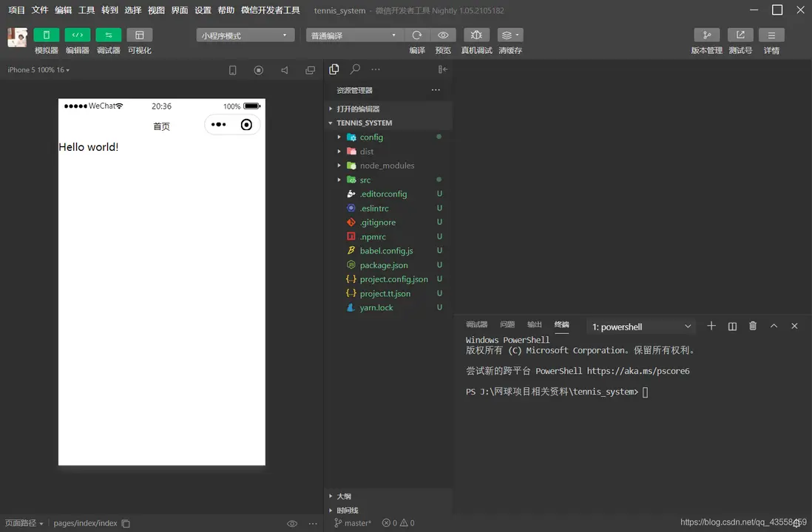Select the powershell terminal dropdown
Viewport: 812px width, 532px height.
(x=641, y=327)
